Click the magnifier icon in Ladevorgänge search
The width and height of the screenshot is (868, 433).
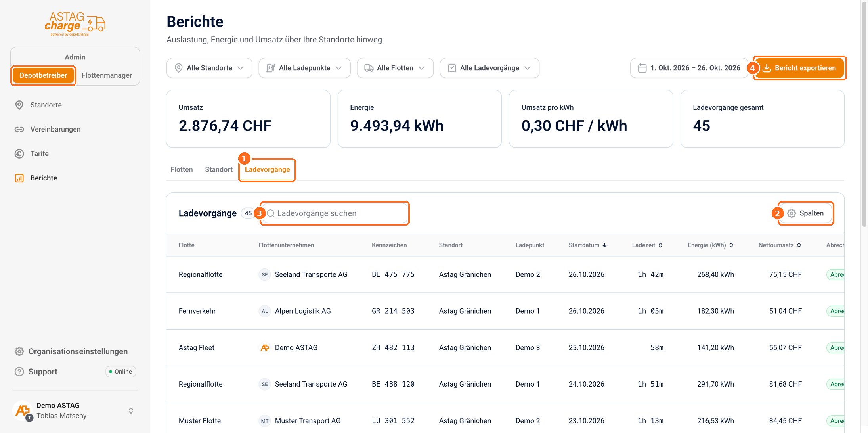(271, 213)
